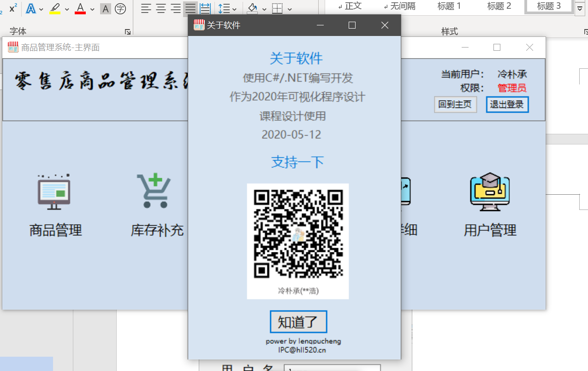Click current user name 冷朴承
Screen dimensions: 588x371
[x=512, y=74]
